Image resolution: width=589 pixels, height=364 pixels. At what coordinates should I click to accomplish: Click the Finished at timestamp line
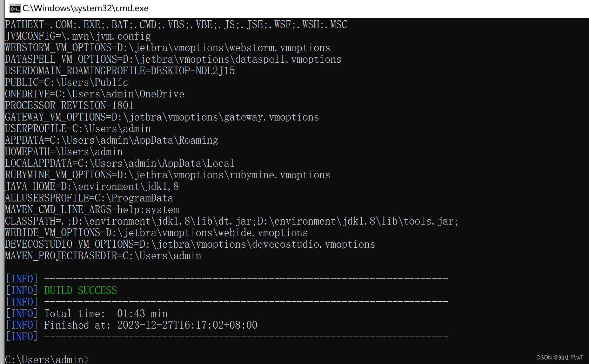click(x=150, y=325)
